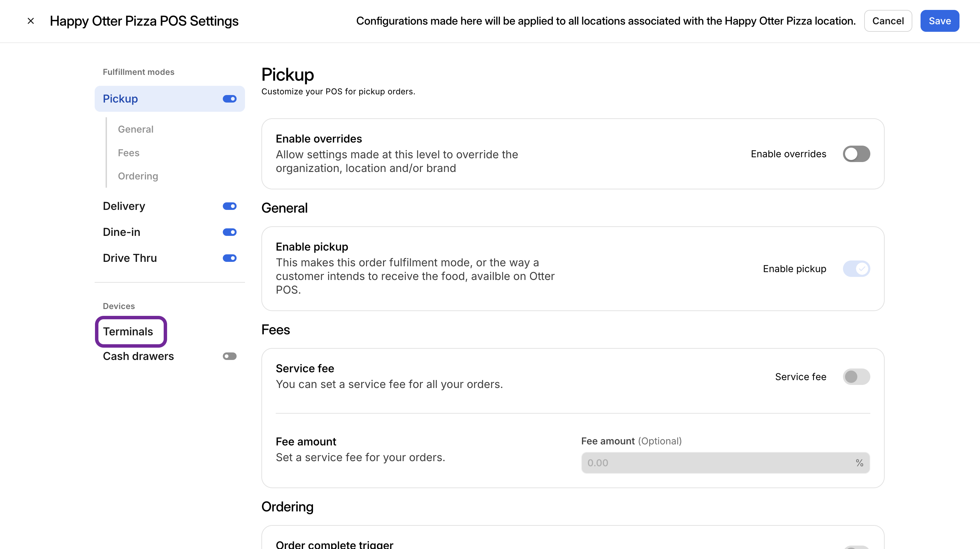Toggle the Delivery sidebar switch

click(x=230, y=206)
